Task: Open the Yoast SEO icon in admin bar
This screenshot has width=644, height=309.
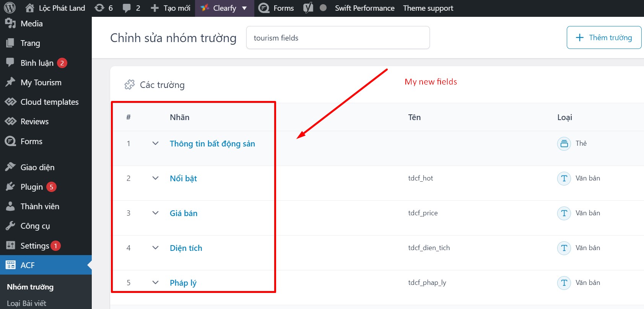Action: (308, 8)
